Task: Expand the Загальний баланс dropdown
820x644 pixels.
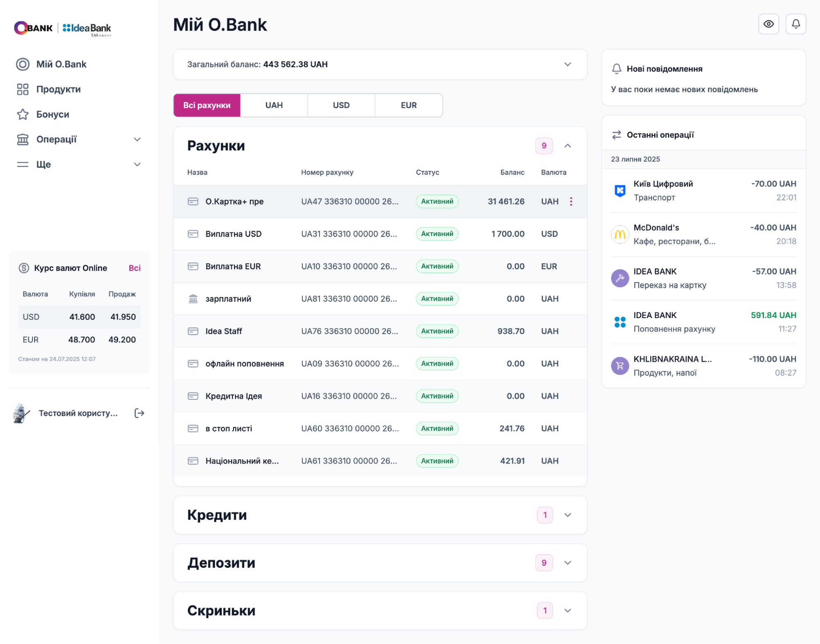Action: point(567,64)
